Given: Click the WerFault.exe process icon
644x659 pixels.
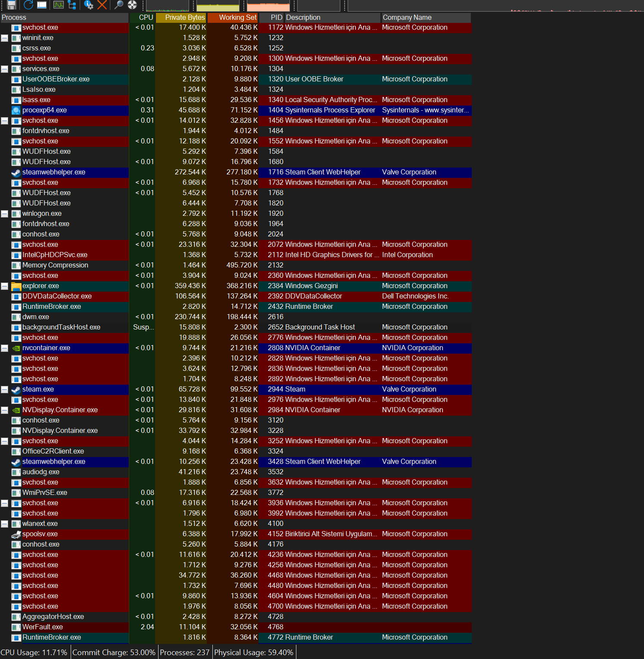Looking at the screenshot, I should click(16, 627).
